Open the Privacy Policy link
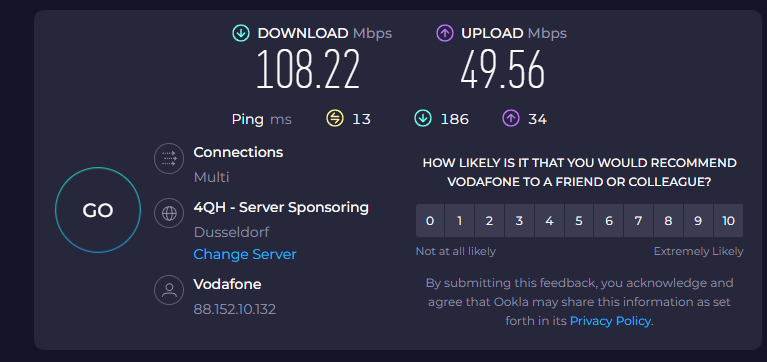The image size is (767, 362). click(610, 321)
